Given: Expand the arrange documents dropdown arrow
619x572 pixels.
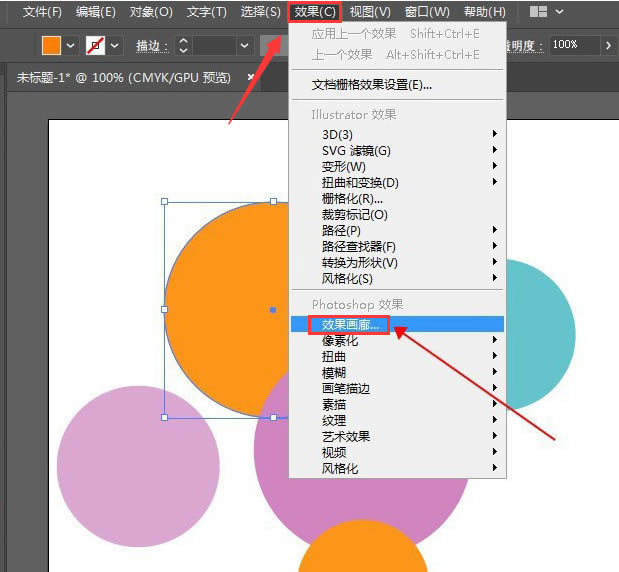Looking at the screenshot, I should coord(559,11).
